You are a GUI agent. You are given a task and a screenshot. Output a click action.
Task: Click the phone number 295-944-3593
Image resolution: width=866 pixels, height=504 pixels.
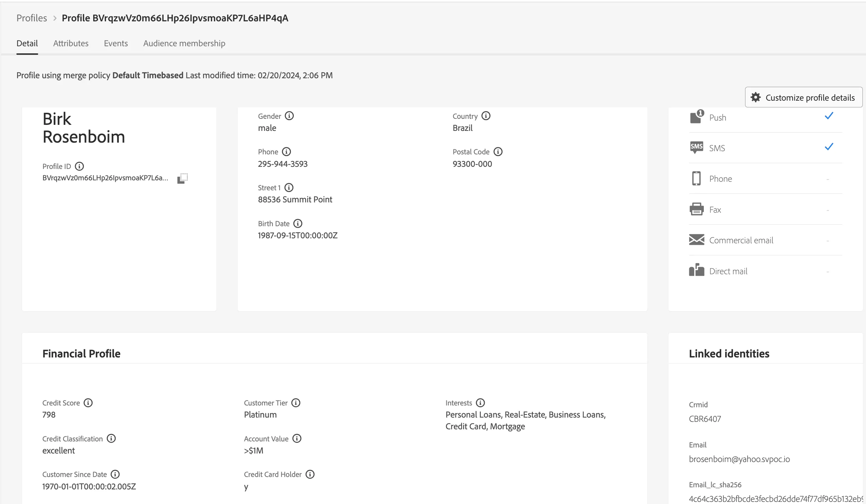283,164
